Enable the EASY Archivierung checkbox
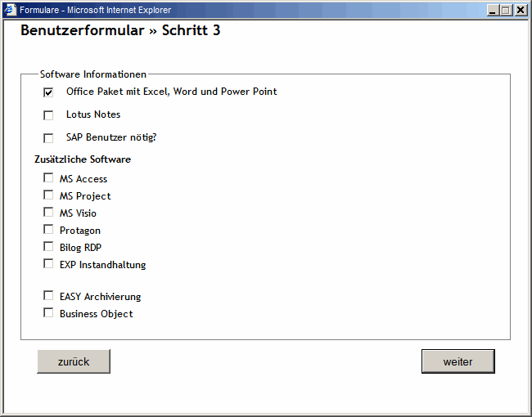 pyautogui.click(x=48, y=295)
